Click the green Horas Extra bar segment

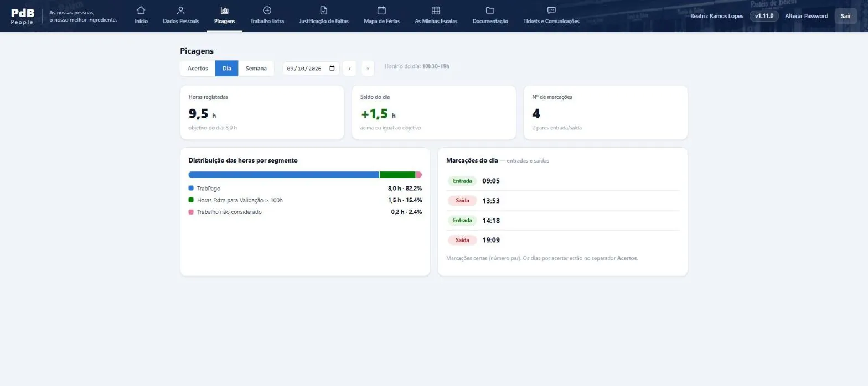pos(397,175)
